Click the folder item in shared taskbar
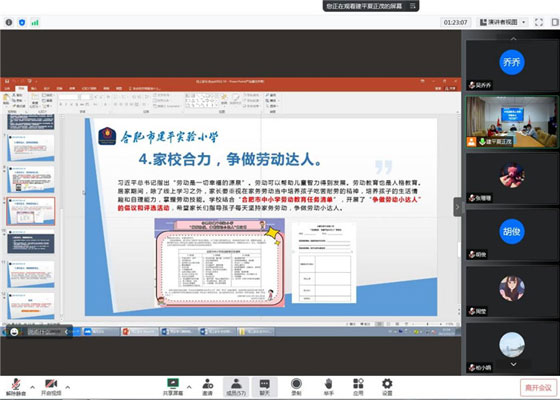The width and height of the screenshot is (560, 400). coord(256,332)
